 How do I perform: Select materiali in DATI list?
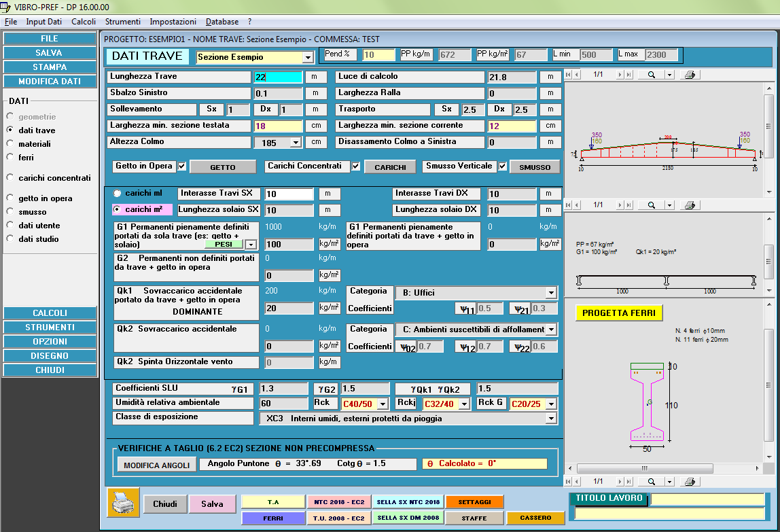10,143
